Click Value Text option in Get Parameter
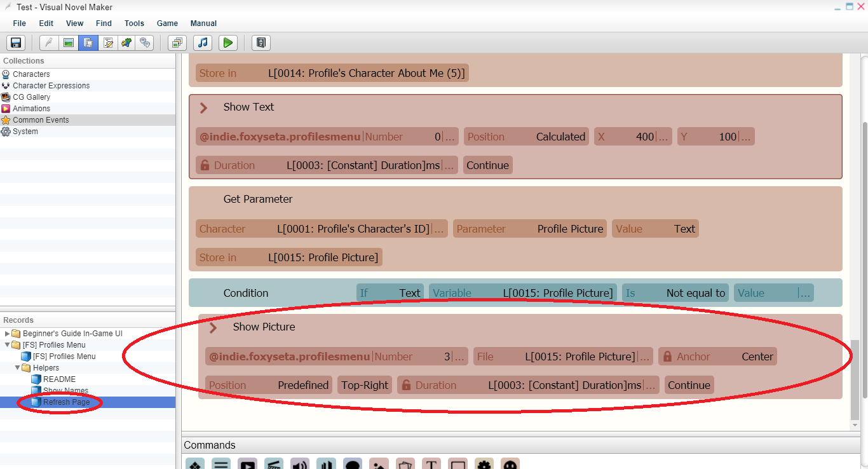868x469 pixels. pyautogui.click(x=655, y=229)
